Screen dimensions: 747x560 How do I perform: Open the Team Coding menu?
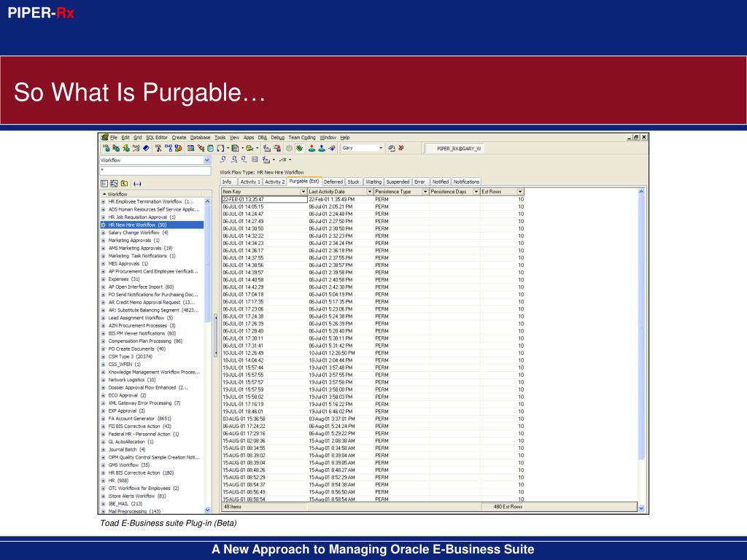point(302,138)
